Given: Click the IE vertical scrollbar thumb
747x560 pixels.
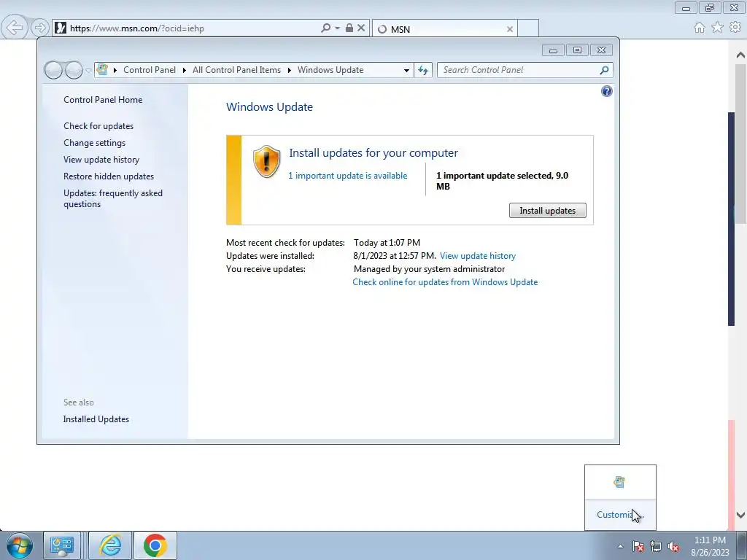Looking at the screenshot, I should pyautogui.click(x=740, y=144).
